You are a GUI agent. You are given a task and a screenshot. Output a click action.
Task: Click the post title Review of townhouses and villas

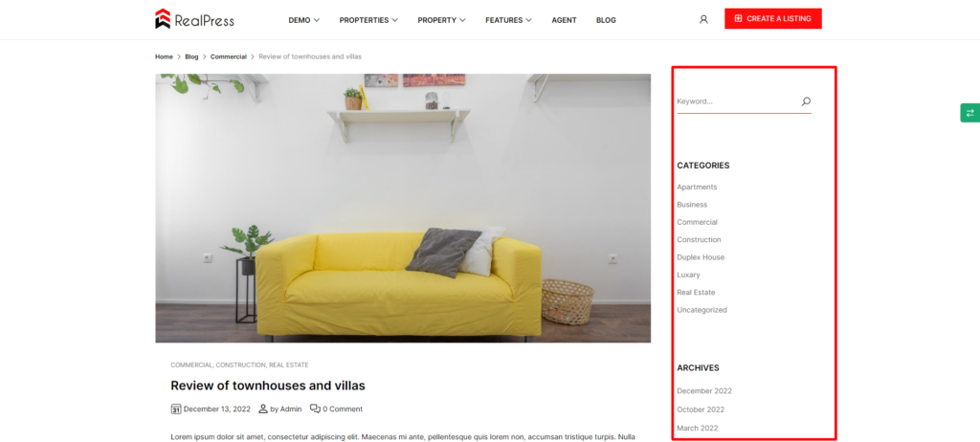(268, 386)
